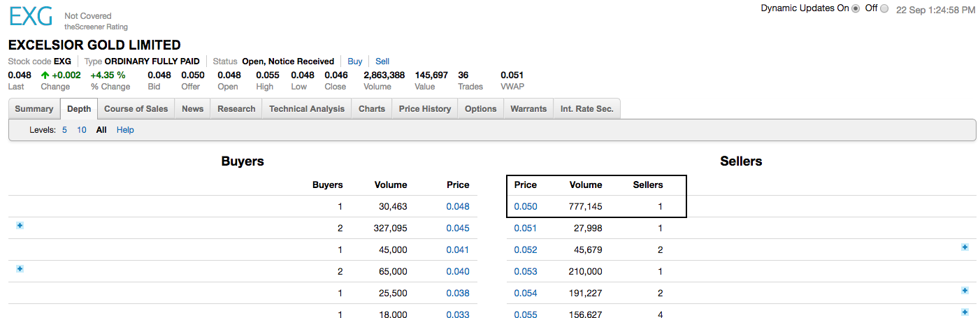The width and height of the screenshot is (980, 318).
Task: Click the Value figure 145,697
Action: tap(431, 75)
